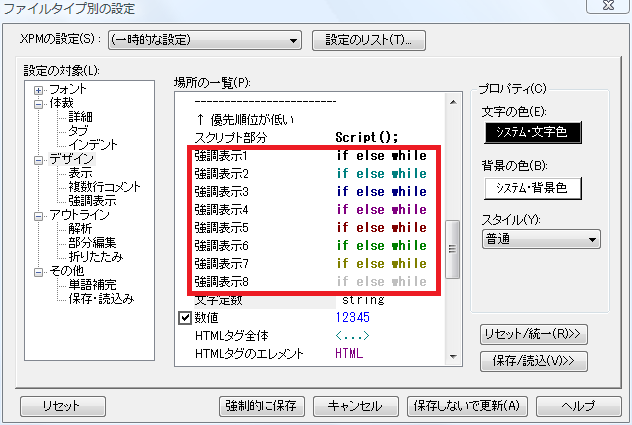Select 複数行コメント tree item

point(104,187)
